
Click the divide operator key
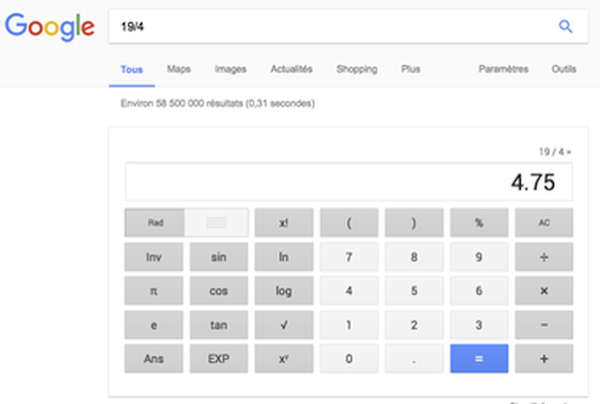(x=544, y=257)
